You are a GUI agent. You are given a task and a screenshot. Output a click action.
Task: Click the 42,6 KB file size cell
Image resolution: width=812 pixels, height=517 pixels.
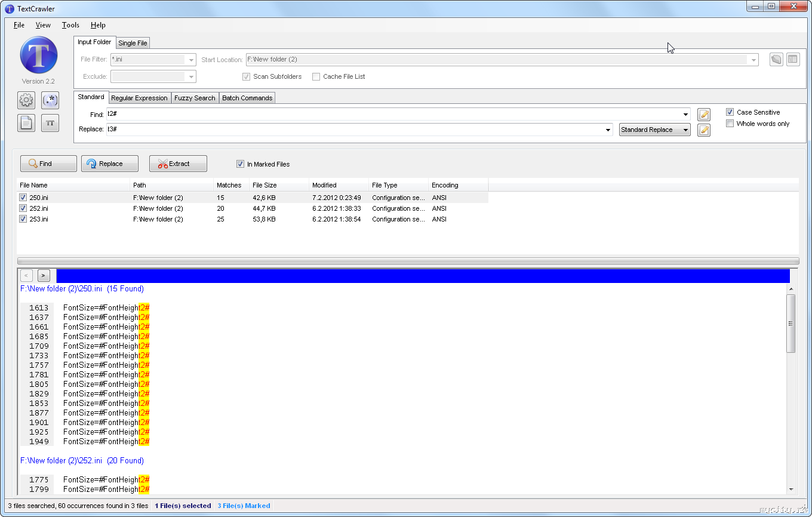(x=264, y=198)
